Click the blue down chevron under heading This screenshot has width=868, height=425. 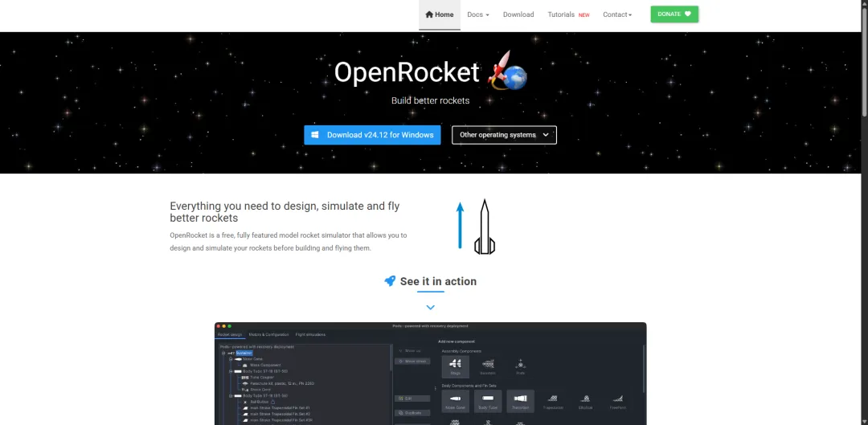pyautogui.click(x=430, y=307)
